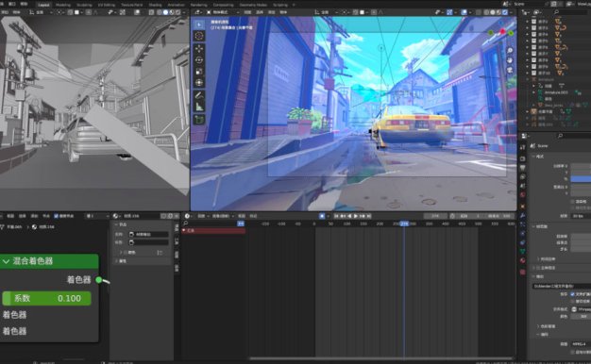The image size is (591, 364).
Task: Expand the 时间拉伸 subpanel
Action: click(x=538, y=259)
